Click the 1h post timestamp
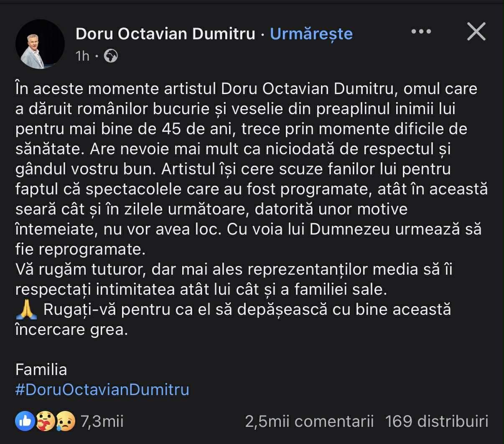504x444 pixels. pos(82,56)
